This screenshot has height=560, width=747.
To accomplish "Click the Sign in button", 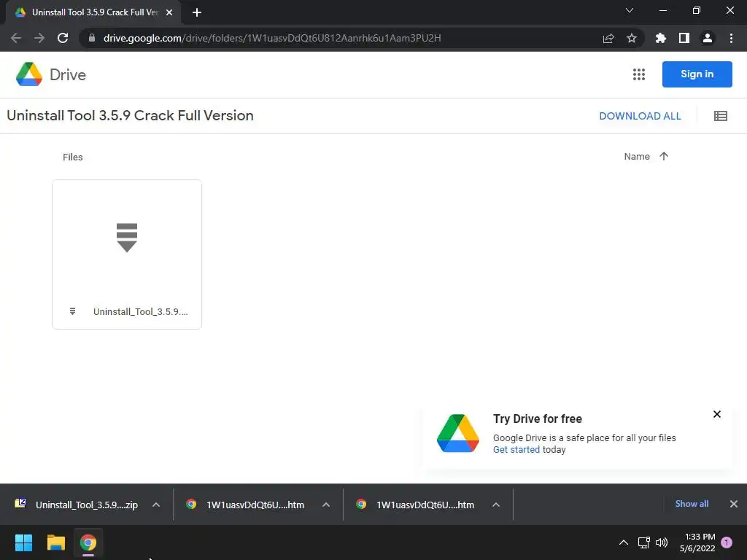I will (x=697, y=74).
